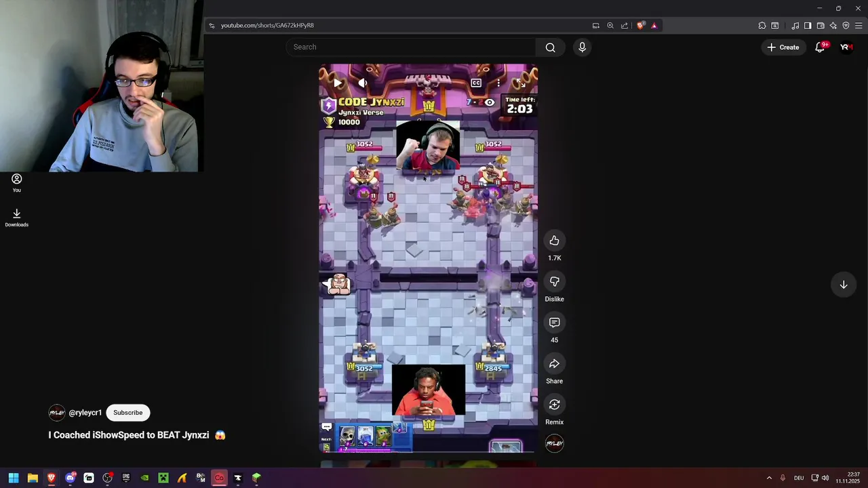Start voice search with microphone

tap(582, 47)
